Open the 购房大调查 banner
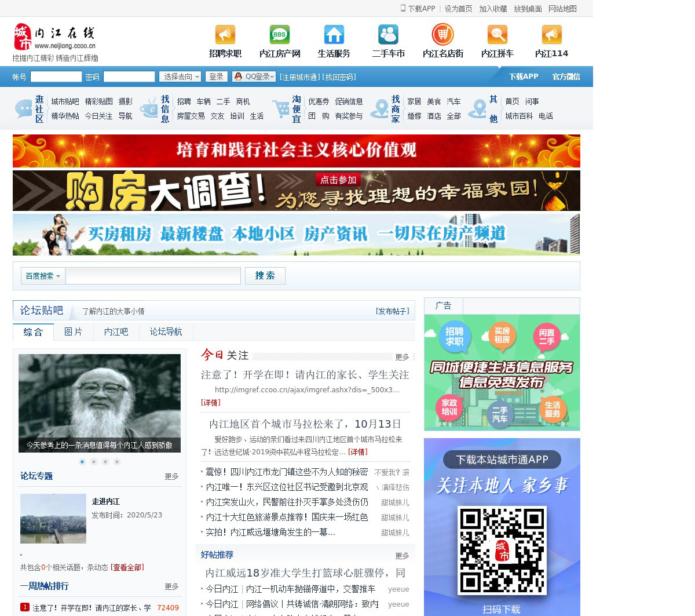695x616 pixels. coord(297,191)
